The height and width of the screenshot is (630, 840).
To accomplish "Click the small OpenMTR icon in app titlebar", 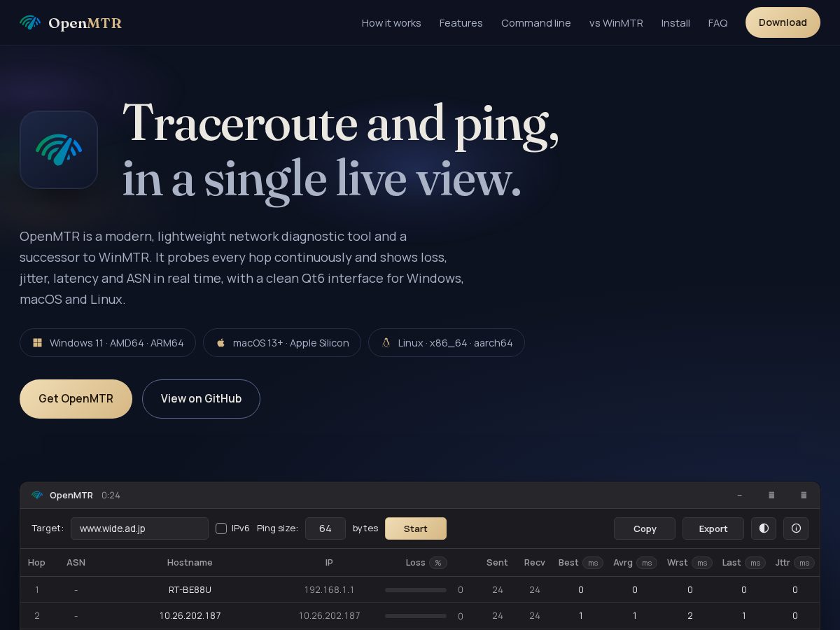I will point(37,496).
